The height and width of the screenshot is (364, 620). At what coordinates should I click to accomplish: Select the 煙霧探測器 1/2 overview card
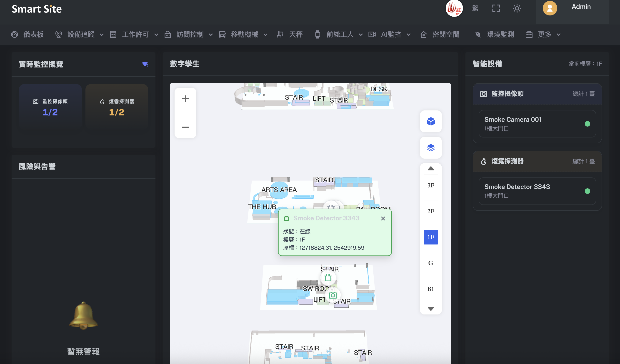coord(117,107)
